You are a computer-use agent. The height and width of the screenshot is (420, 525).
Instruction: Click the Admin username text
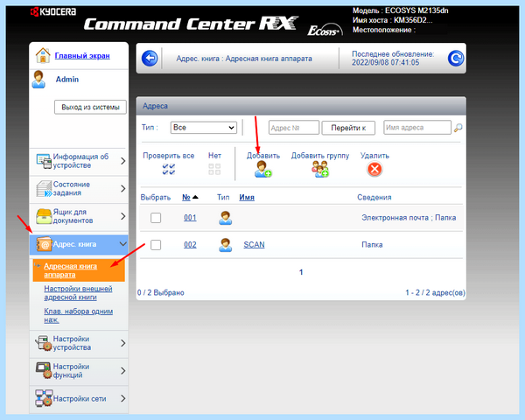point(67,80)
